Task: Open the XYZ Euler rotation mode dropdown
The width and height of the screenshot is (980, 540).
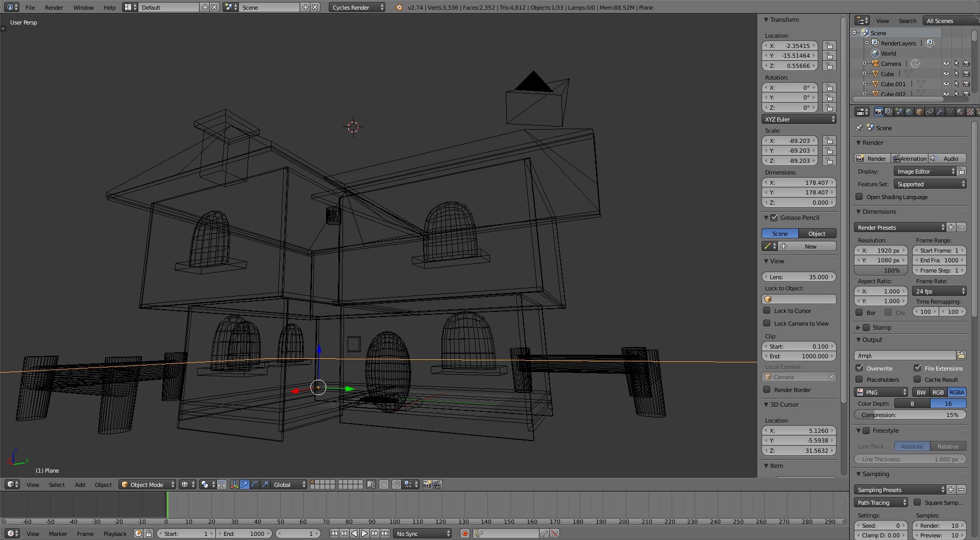Action: pyautogui.click(x=799, y=119)
